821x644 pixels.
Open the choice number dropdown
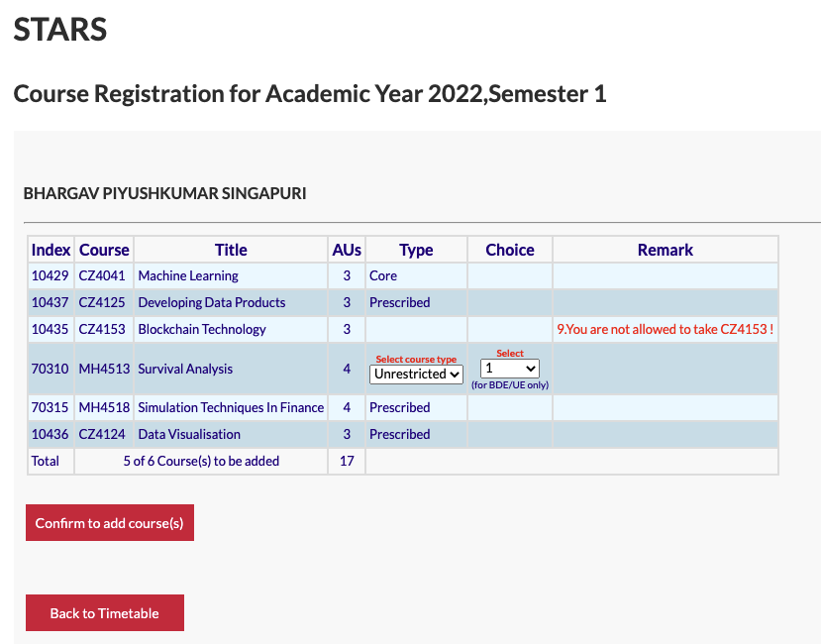pos(510,369)
